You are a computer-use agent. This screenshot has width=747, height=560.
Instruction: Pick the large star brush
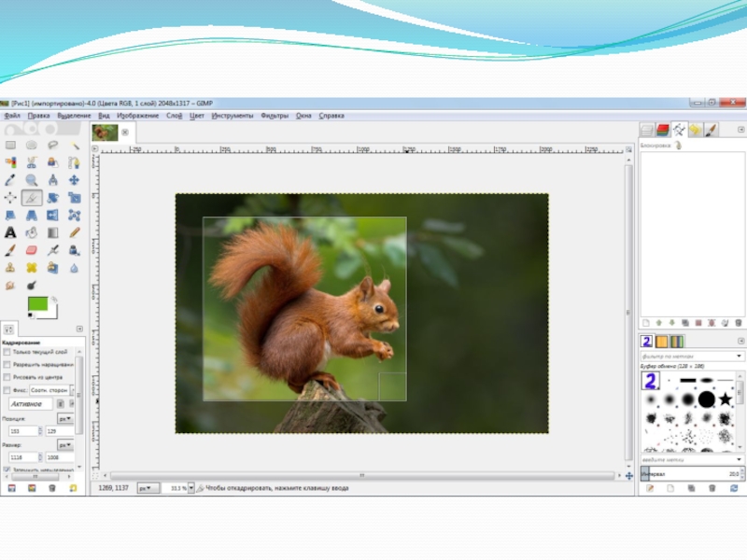click(x=726, y=399)
